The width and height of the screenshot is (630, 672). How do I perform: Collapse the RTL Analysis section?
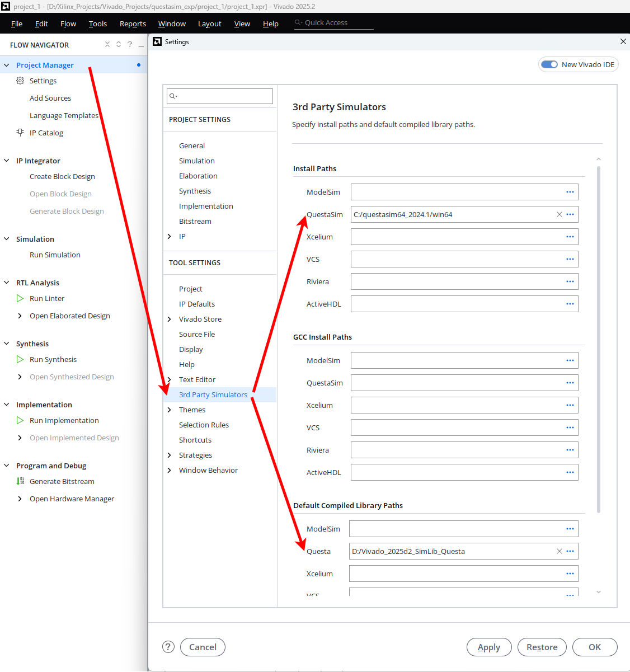[7, 283]
